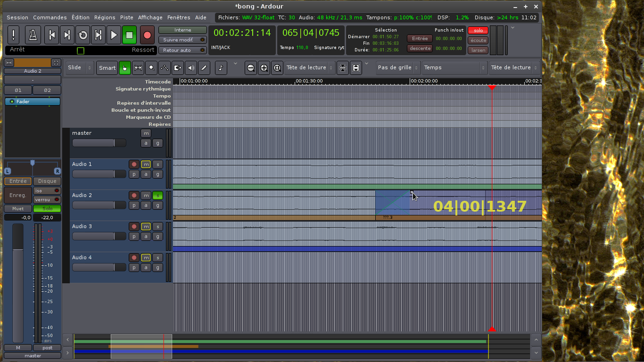Click the zoom out minus icon
The image size is (644, 362).
pos(251,68)
